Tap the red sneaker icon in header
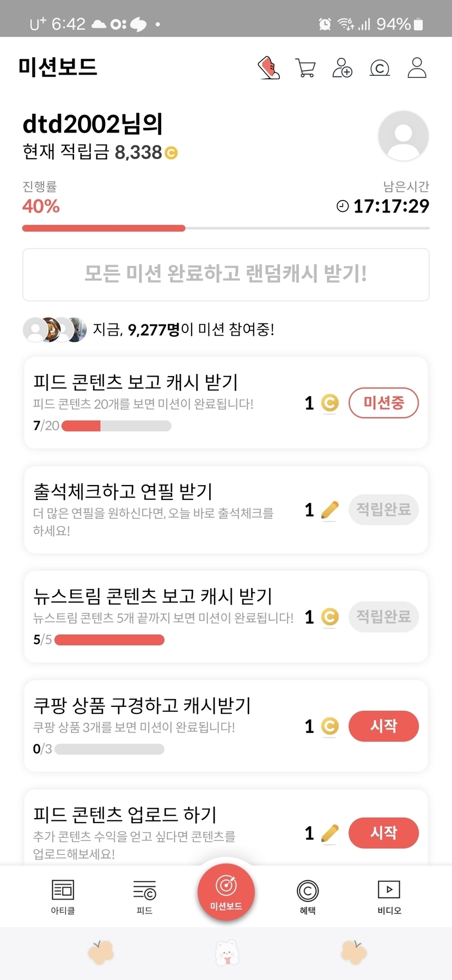Screen dimensions: 452x980 (268, 68)
